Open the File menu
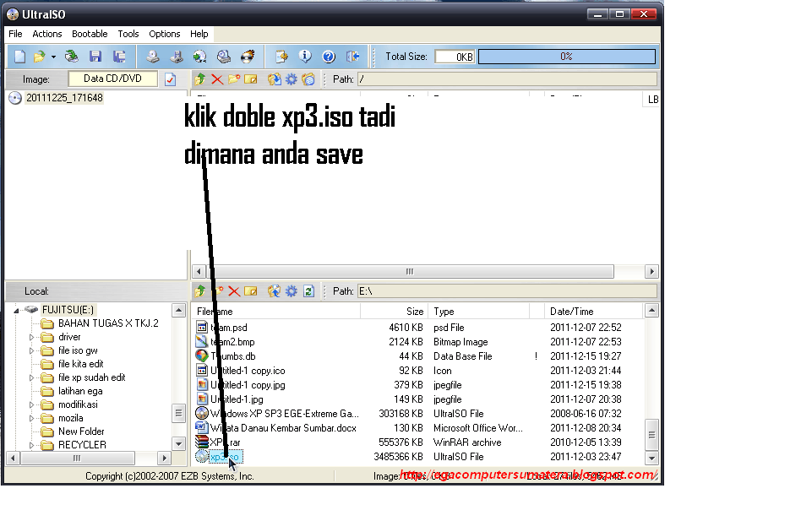 (x=15, y=34)
